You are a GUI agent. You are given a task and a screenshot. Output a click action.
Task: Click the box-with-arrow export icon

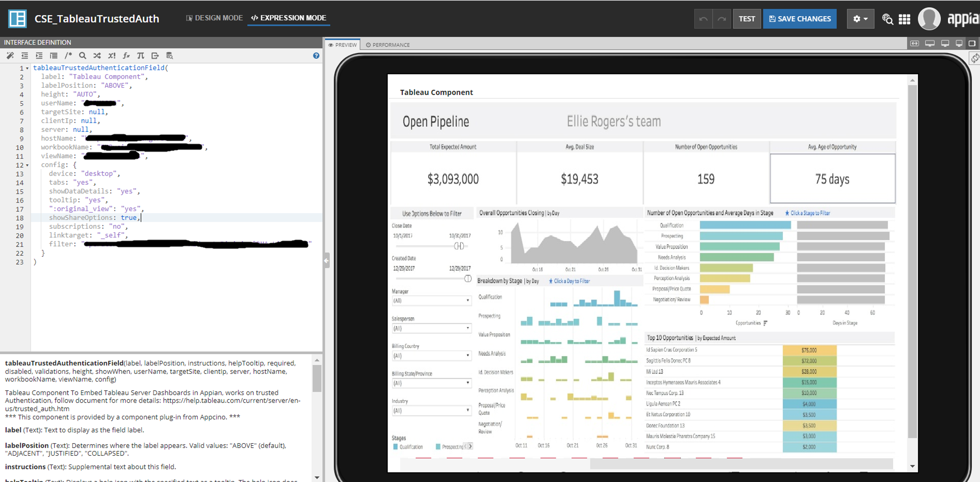pyautogui.click(x=155, y=56)
